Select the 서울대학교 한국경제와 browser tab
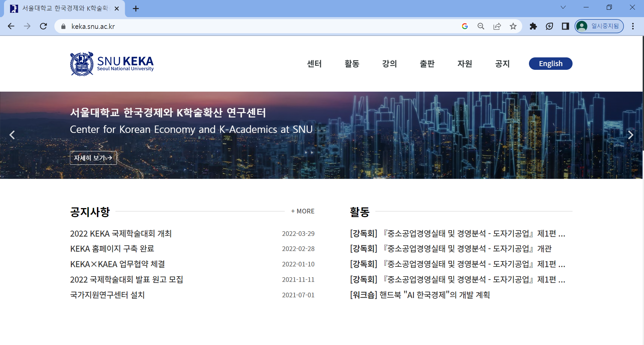 pos(64,9)
